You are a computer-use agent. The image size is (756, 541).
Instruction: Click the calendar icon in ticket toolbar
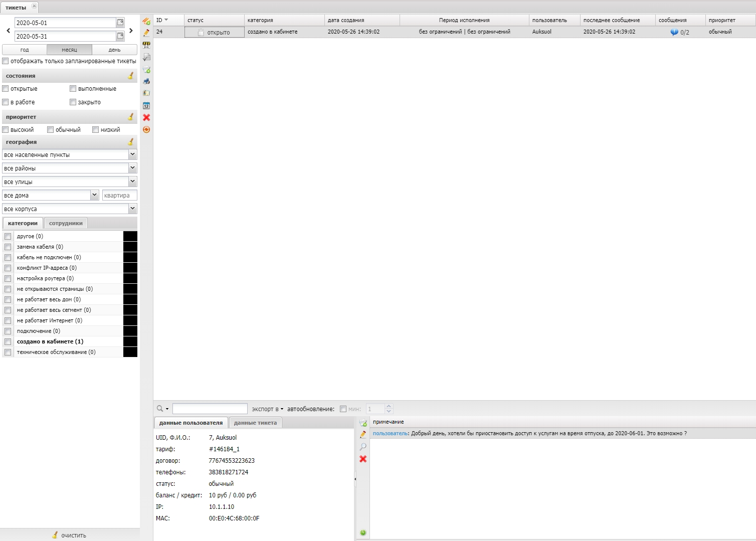tap(146, 105)
